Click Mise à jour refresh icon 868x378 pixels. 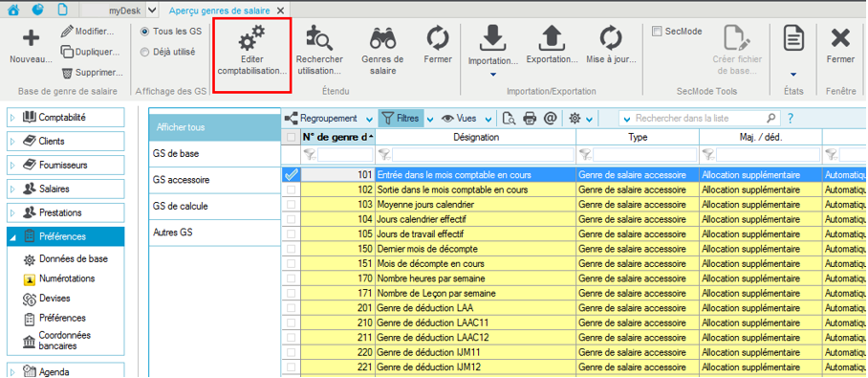611,45
